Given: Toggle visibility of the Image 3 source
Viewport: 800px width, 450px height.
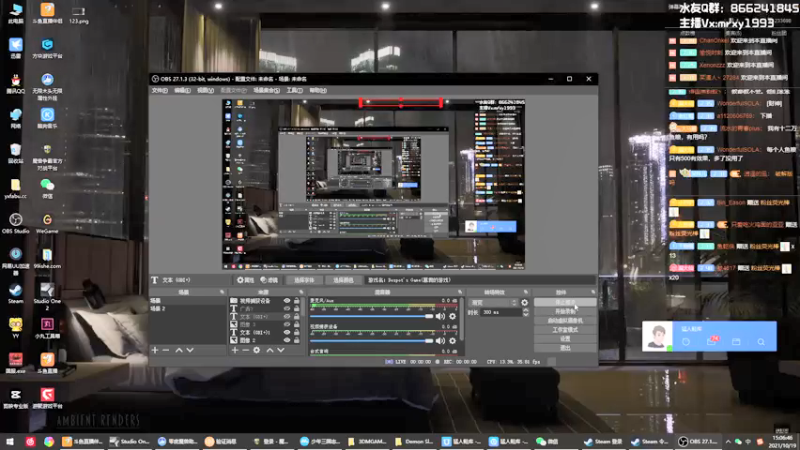Looking at the screenshot, I should (287, 324).
